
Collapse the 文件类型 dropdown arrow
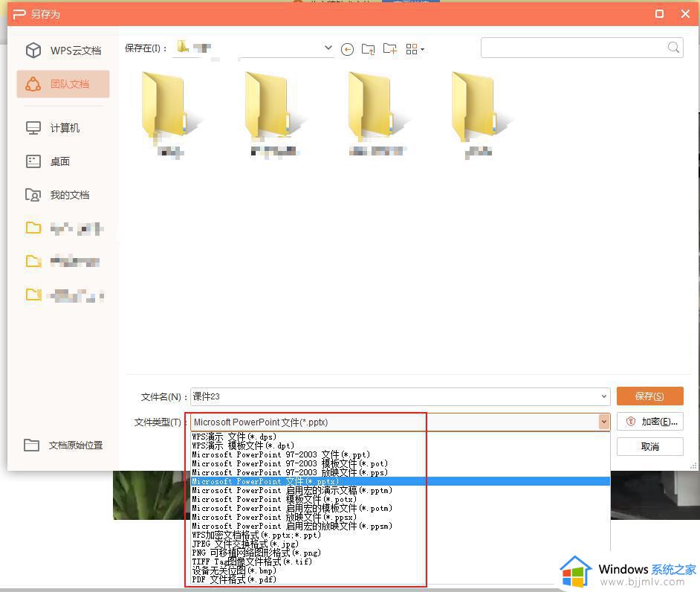(x=603, y=422)
